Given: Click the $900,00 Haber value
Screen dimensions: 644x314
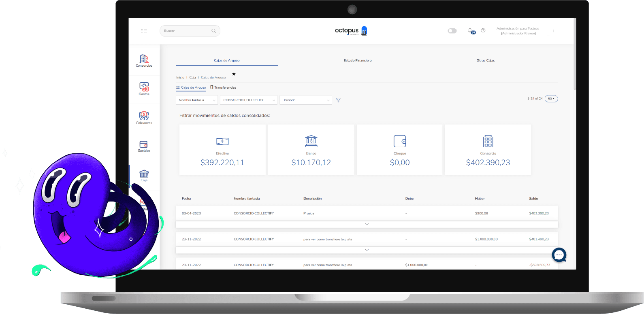Looking at the screenshot, I should 482,213.
